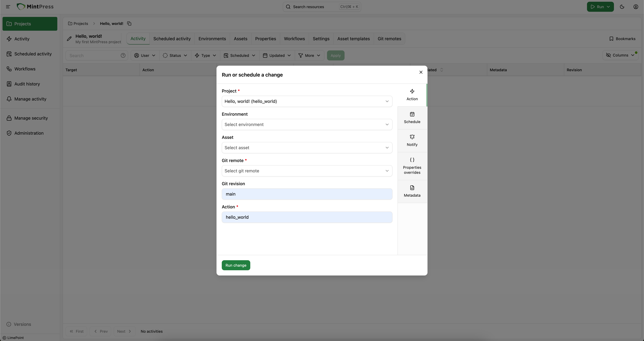Open Versions info link
The width and height of the screenshot is (644, 341).
point(19,324)
